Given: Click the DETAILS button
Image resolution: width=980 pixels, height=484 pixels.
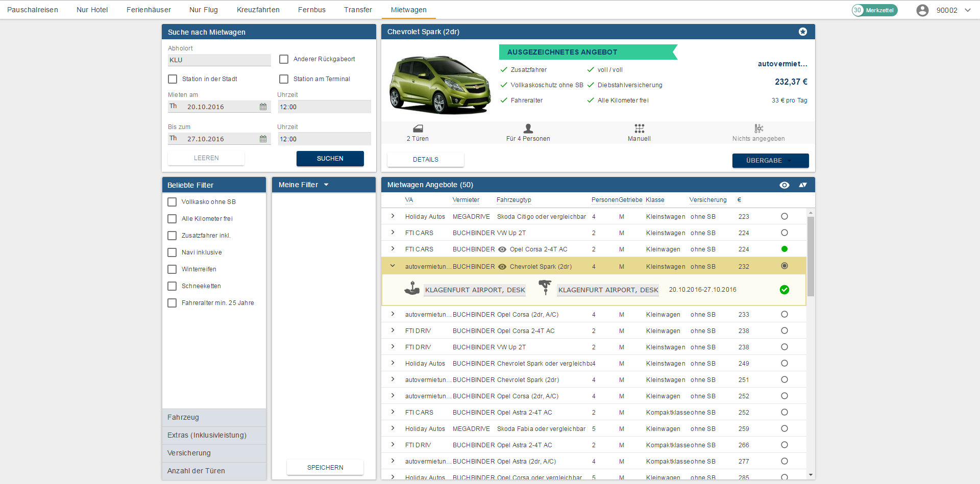Looking at the screenshot, I should point(425,160).
